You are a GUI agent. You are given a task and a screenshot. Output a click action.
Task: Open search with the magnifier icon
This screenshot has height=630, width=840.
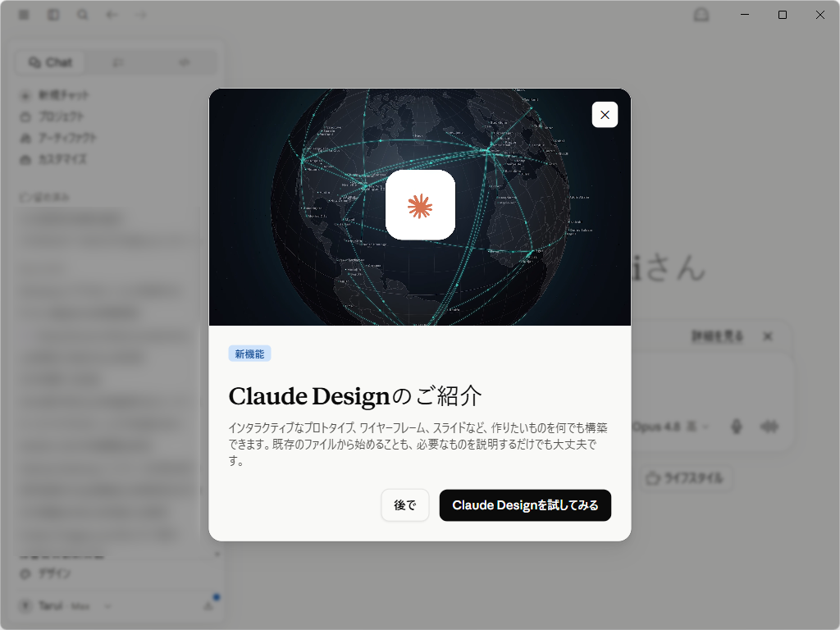point(83,15)
